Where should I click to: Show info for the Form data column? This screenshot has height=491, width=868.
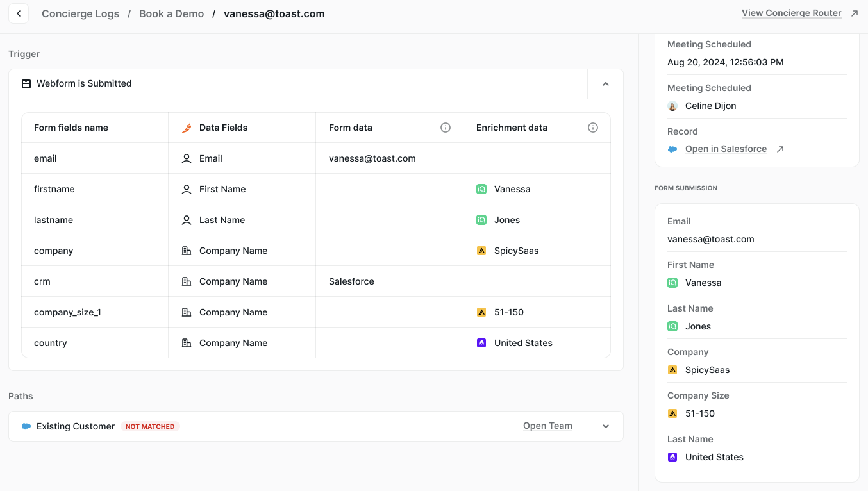[446, 128]
